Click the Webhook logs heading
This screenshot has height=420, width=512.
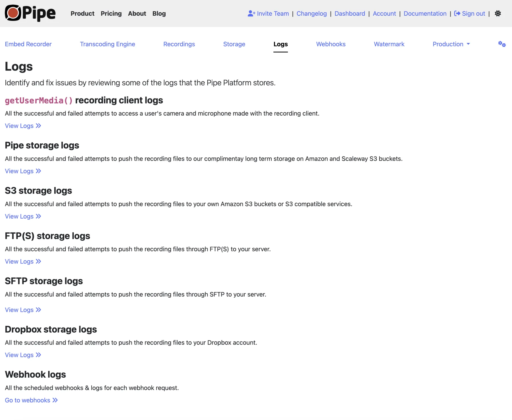pyautogui.click(x=35, y=374)
